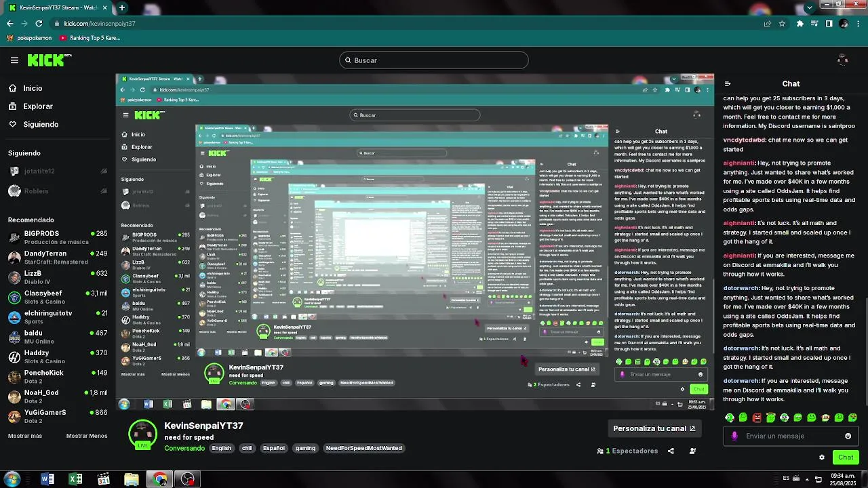Click the chill tag
Viewport: 868px width, 488px height.
tap(247, 448)
